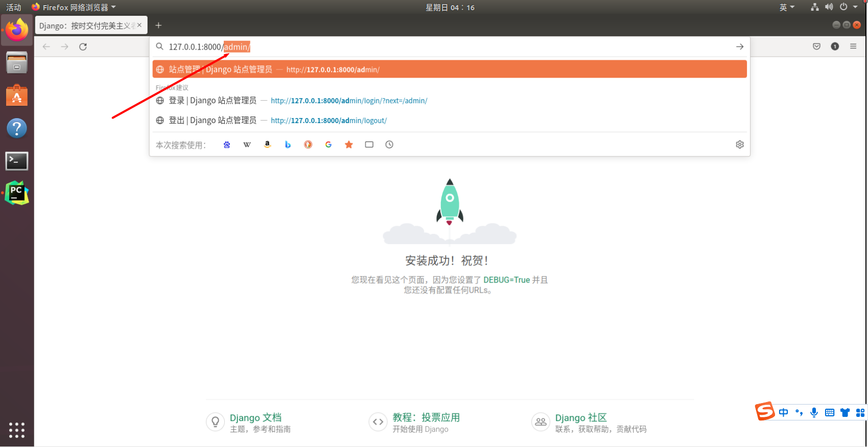Open the Sogou soft keyboard
Image resolution: width=868 pixels, height=447 pixels.
pyautogui.click(x=830, y=412)
